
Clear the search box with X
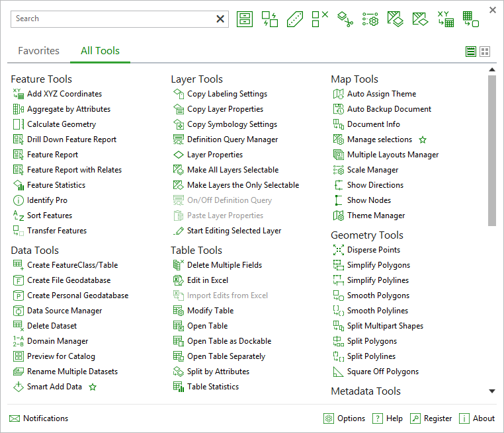(220, 19)
